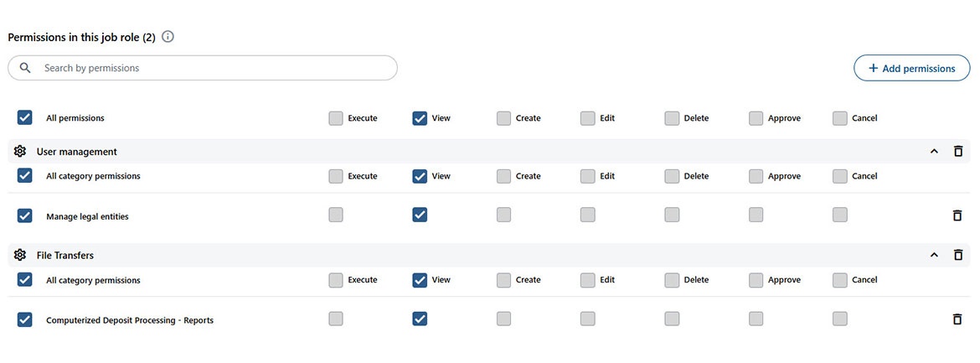The width and height of the screenshot is (980, 363).
Task: Enable Execute for all permissions
Action: point(336,118)
